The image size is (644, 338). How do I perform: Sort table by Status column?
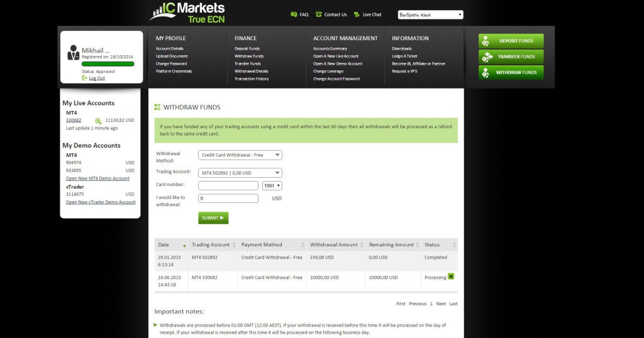[440, 244]
